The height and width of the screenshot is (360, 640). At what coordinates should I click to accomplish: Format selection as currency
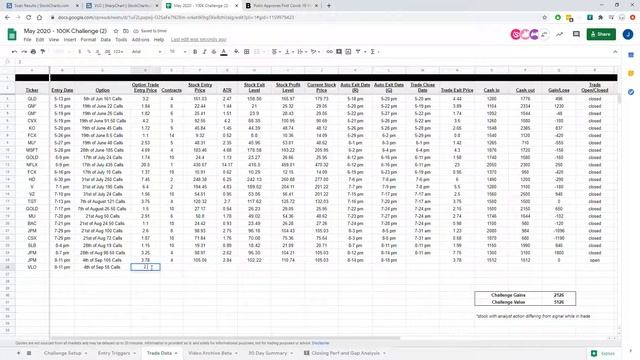click(80, 52)
